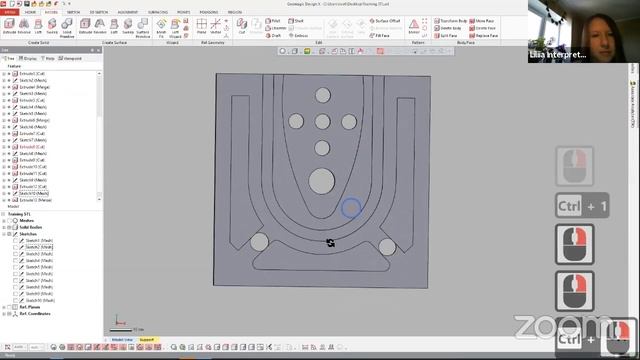This screenshot has height=360, width=640.
Task: Expand the Ref. Coordinates node
Action: (x=4, y=314)
